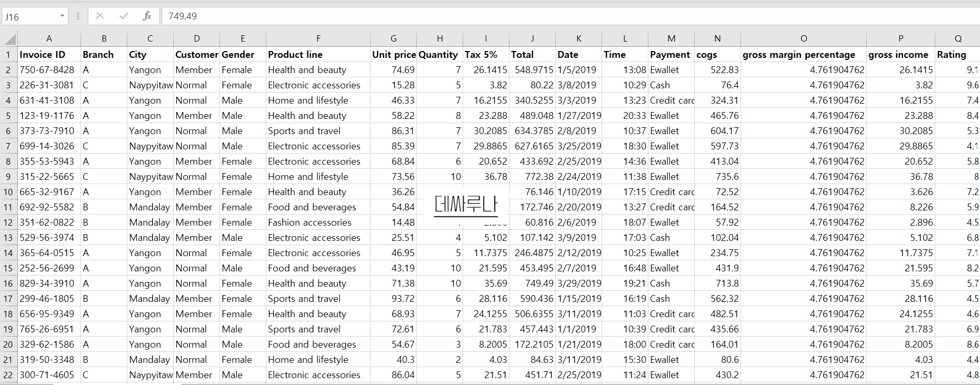The height and width of the screenshot is (385, 980).
Task: Click the Date header cell
Action: (x=578, y=55)
